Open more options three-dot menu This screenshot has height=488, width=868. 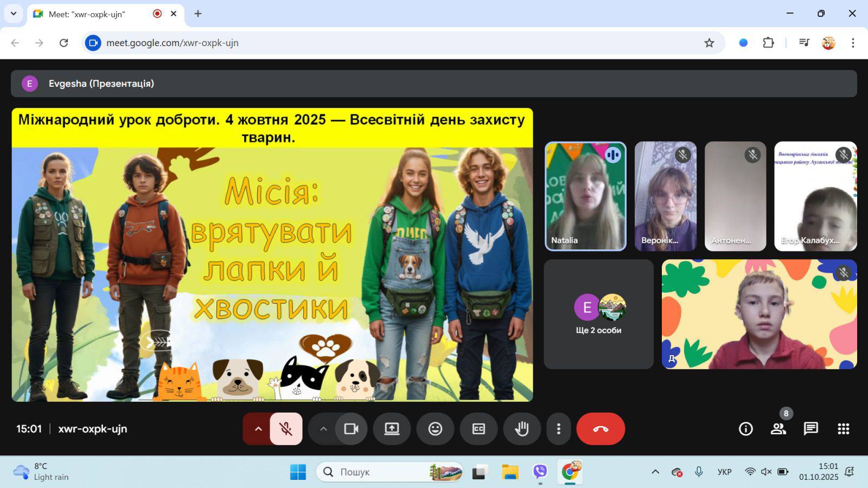coord(558,429)
